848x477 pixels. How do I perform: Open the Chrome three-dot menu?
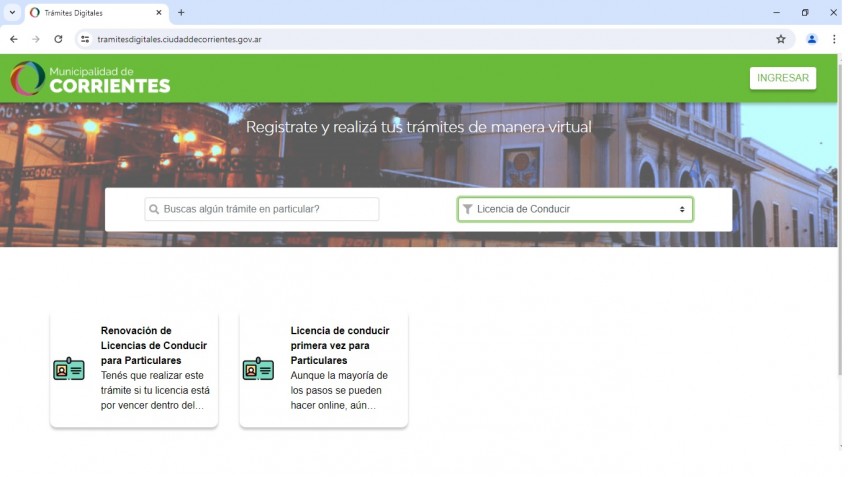[834, 39]
